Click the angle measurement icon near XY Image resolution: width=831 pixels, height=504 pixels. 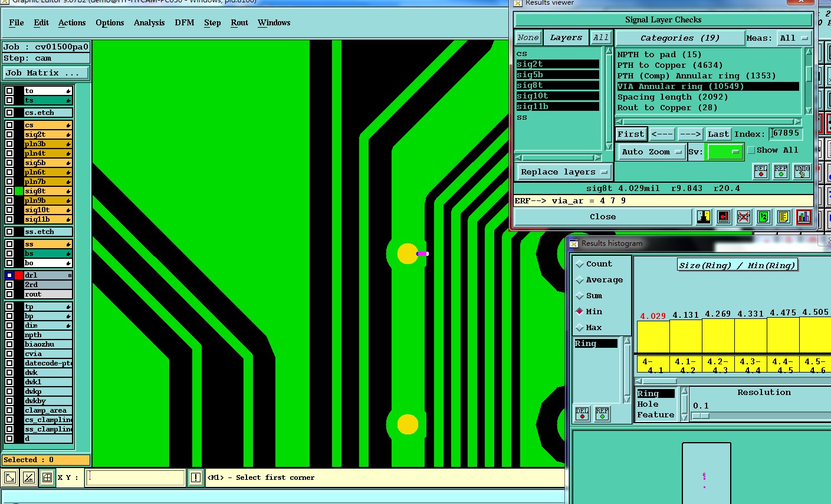29,477
